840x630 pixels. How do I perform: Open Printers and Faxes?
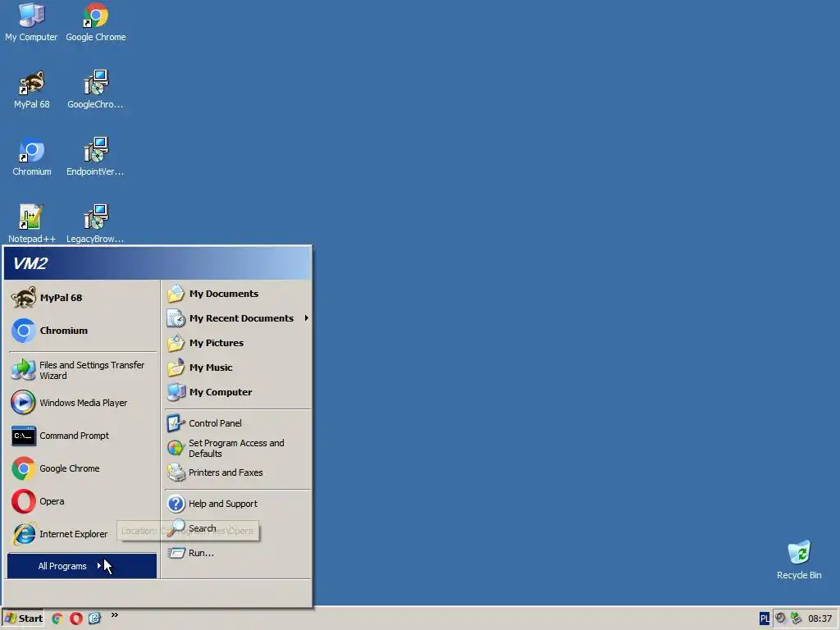[237, 472]
